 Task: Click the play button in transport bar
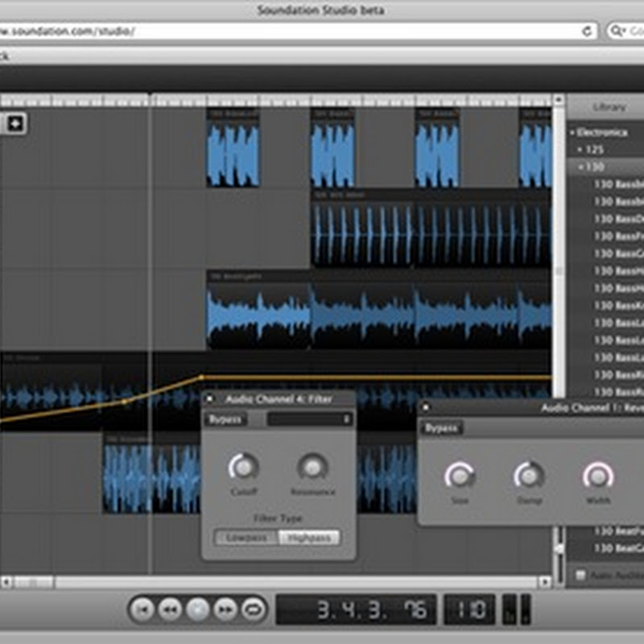197,609
